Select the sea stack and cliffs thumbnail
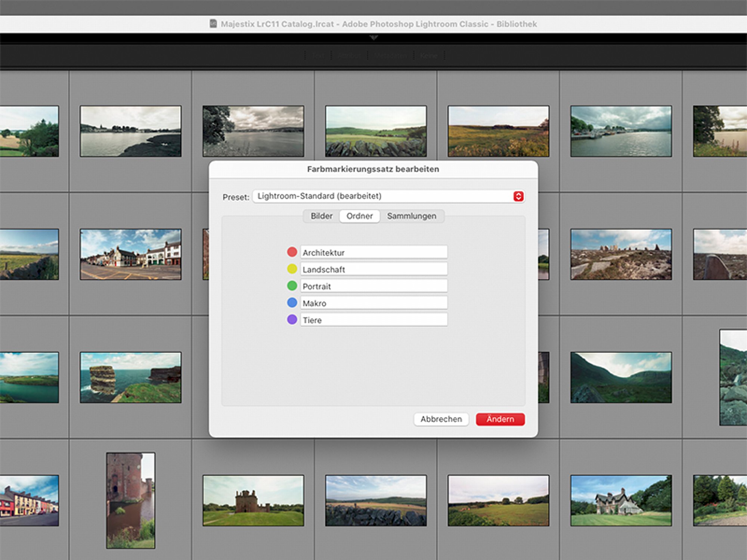The width and height of the screenshot is (747, 560). coord(131,377)
